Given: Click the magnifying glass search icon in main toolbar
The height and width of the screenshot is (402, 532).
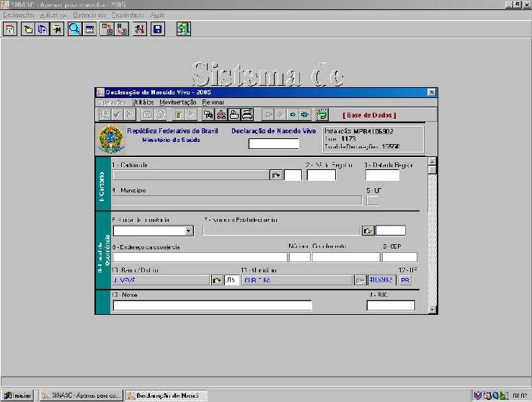Looking at the screenshot, I should 75,29.
